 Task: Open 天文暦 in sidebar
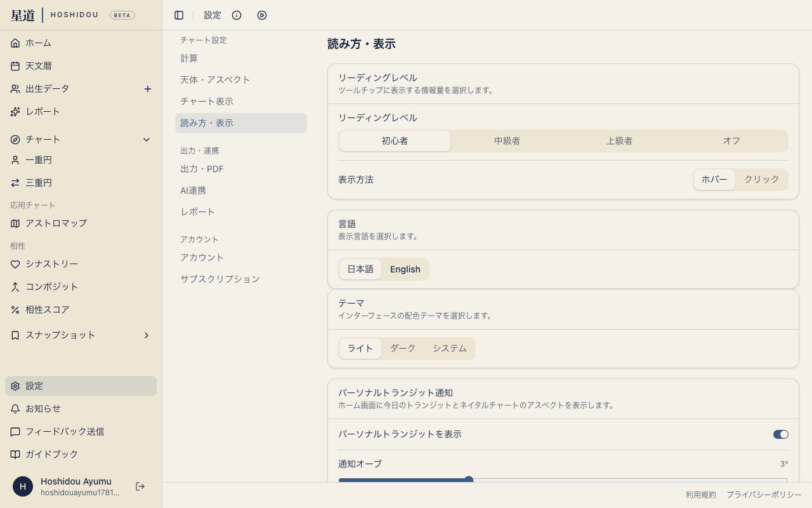pos(81,66)
